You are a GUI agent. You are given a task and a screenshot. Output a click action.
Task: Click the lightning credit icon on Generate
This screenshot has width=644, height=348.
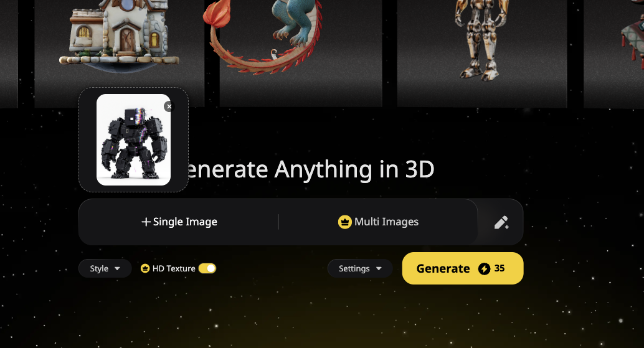tap(484, 268)
